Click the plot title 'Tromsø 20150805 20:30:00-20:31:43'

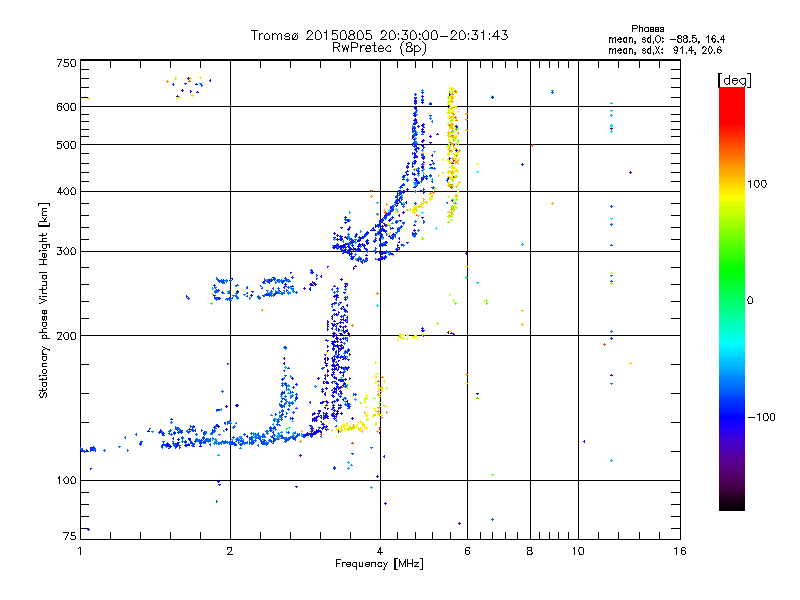[379, 35]
